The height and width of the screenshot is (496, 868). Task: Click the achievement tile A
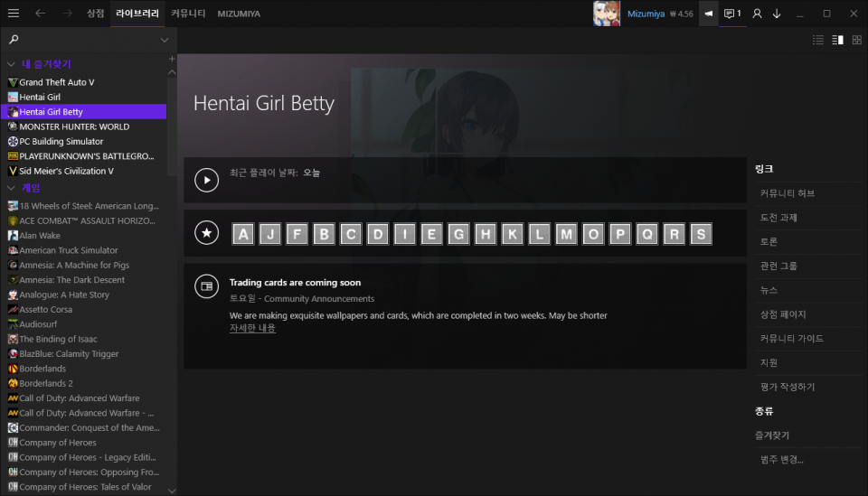point(243,234)
